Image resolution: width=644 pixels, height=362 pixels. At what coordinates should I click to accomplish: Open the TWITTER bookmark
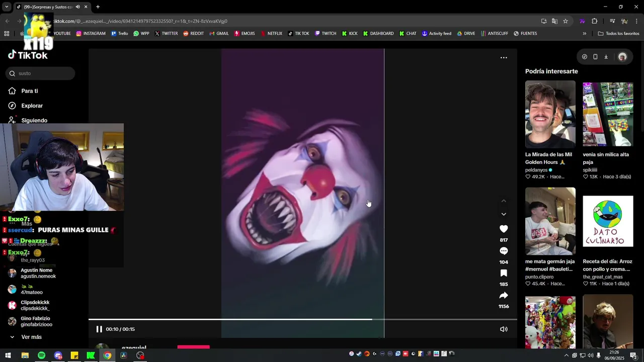[x=166, y=34]
